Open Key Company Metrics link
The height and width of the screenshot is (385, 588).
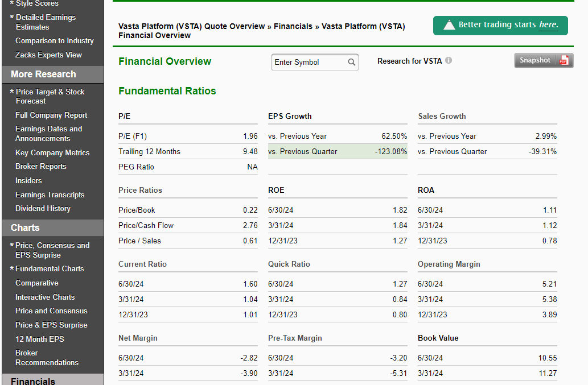coord(52,152)
